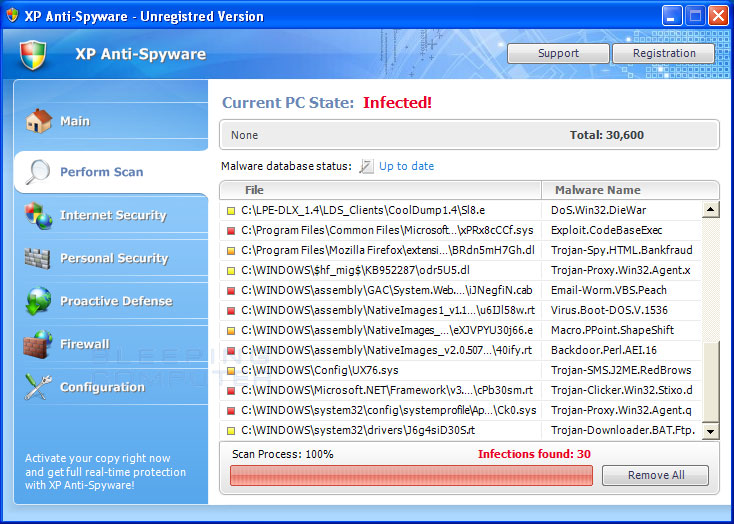Viewport: 734px width, 524px height.
Task: Click red marker for Ck0.sys row
Action: point(231,411)
